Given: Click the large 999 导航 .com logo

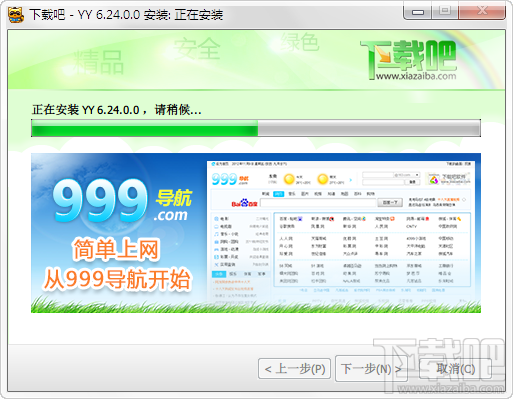Looking at the screenshot, I should tap(122, 200).
